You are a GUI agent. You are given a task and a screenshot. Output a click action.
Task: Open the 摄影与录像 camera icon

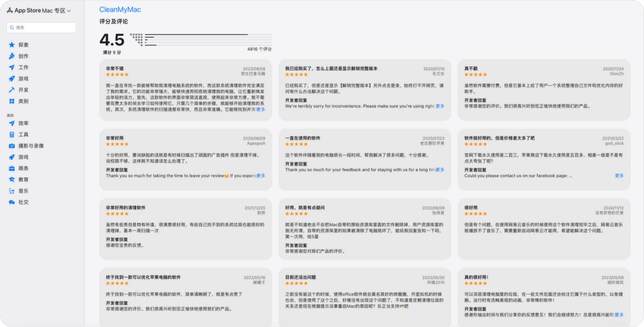[12, 146]
